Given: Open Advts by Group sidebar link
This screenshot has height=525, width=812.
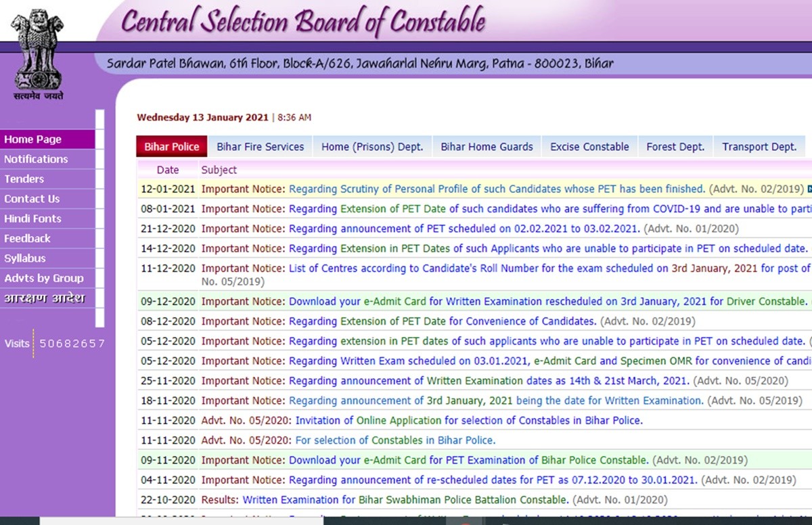Looking at the screenshot, I should (x=44, y=278).
